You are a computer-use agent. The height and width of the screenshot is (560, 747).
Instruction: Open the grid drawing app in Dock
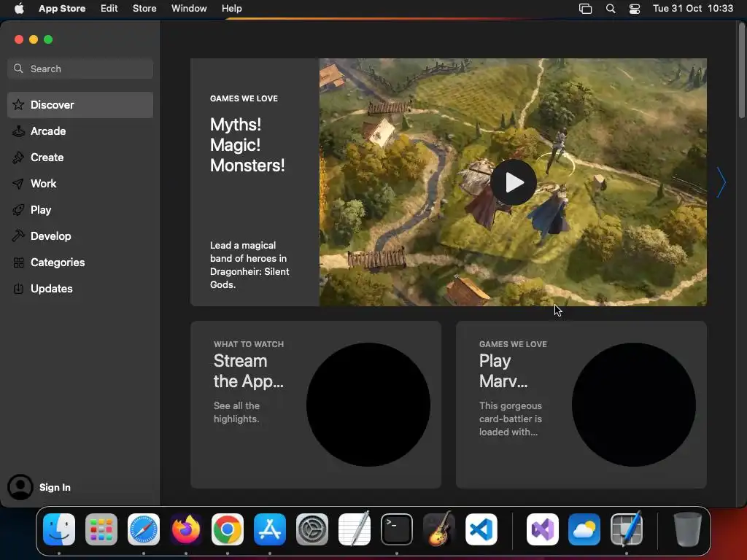tap(627, 529)
